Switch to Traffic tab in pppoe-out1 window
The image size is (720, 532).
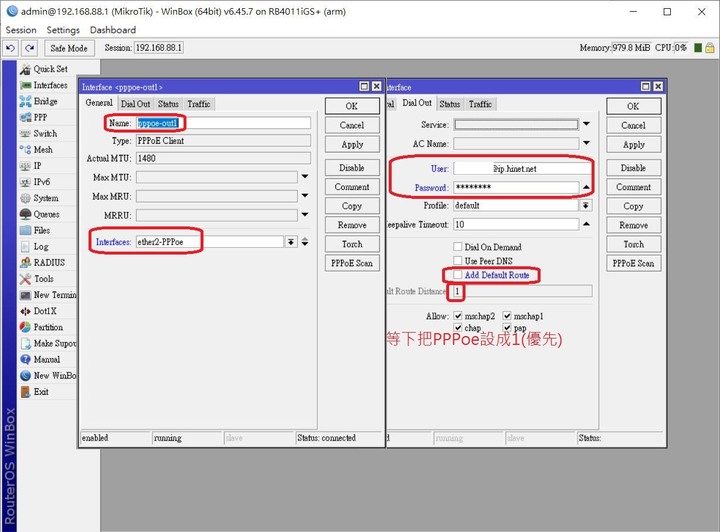[x=198, y=104]
